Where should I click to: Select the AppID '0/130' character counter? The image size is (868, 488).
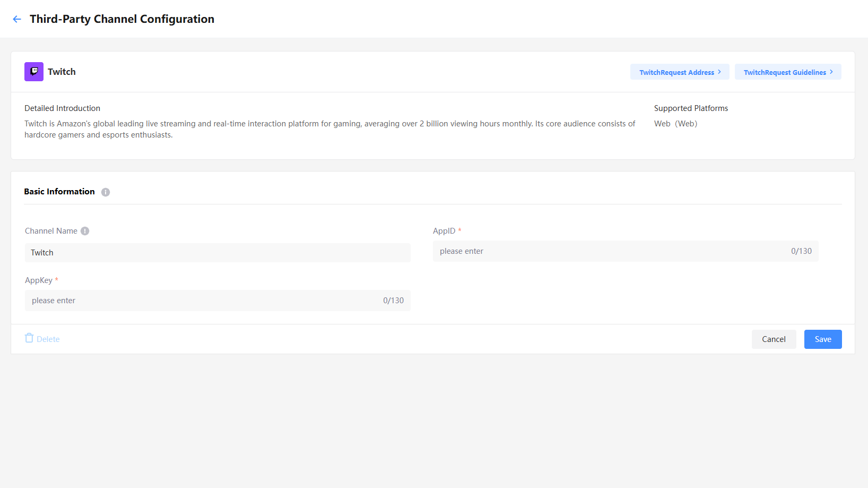801,251
